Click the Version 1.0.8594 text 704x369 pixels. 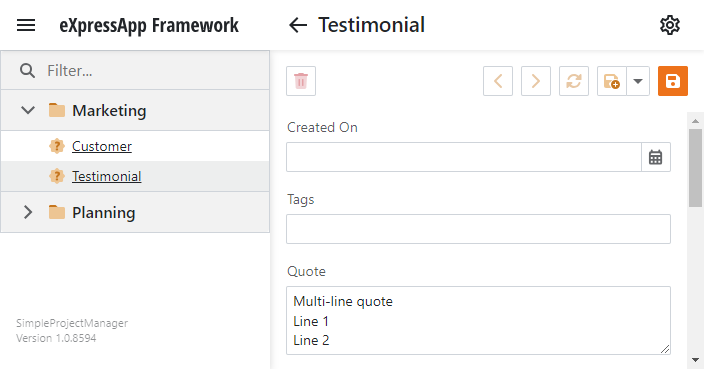coord(56,338)
